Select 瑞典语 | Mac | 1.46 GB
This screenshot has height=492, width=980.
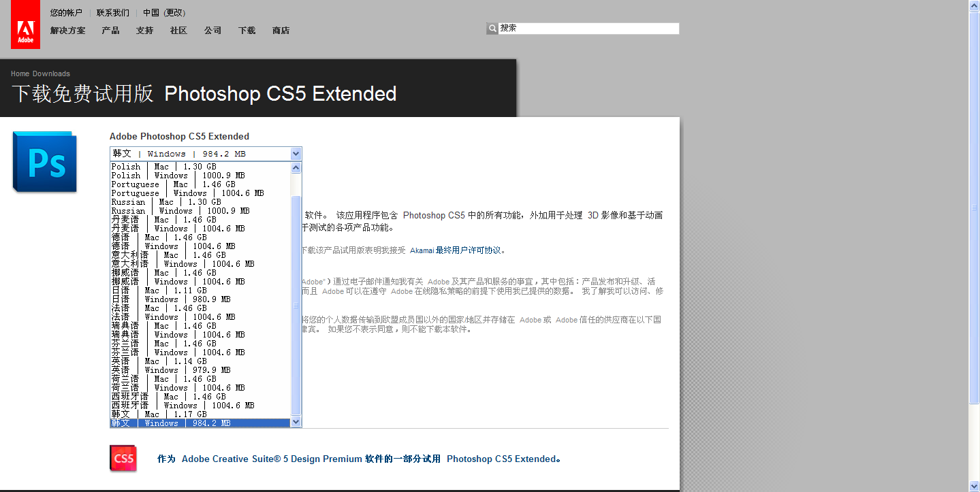click(x=200, y=326)
